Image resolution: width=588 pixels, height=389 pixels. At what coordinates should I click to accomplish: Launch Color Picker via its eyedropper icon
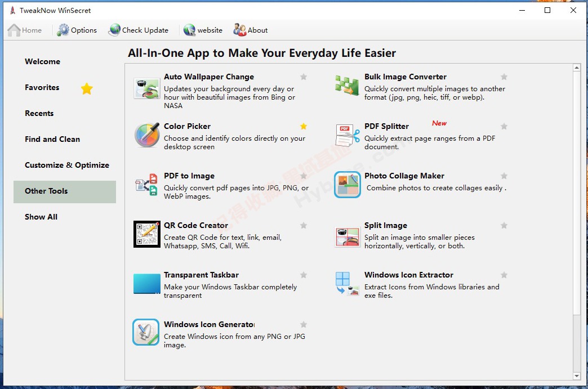click(147, 135)
